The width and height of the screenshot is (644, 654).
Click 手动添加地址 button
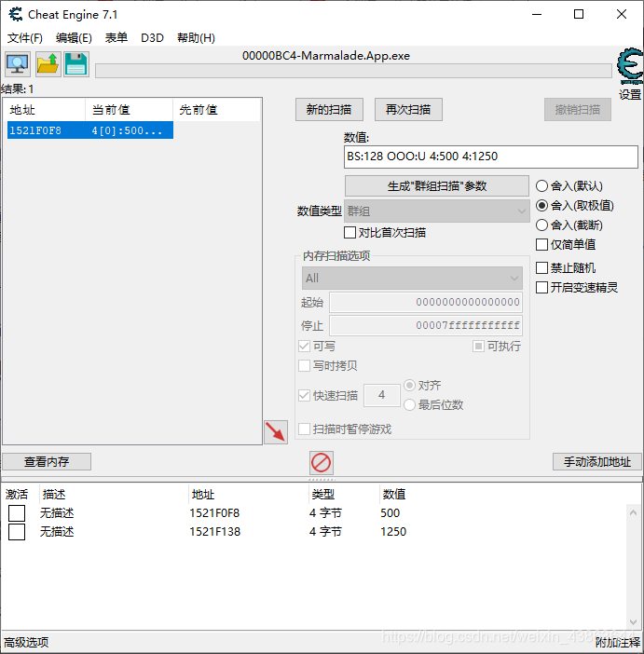coord(597,462)
